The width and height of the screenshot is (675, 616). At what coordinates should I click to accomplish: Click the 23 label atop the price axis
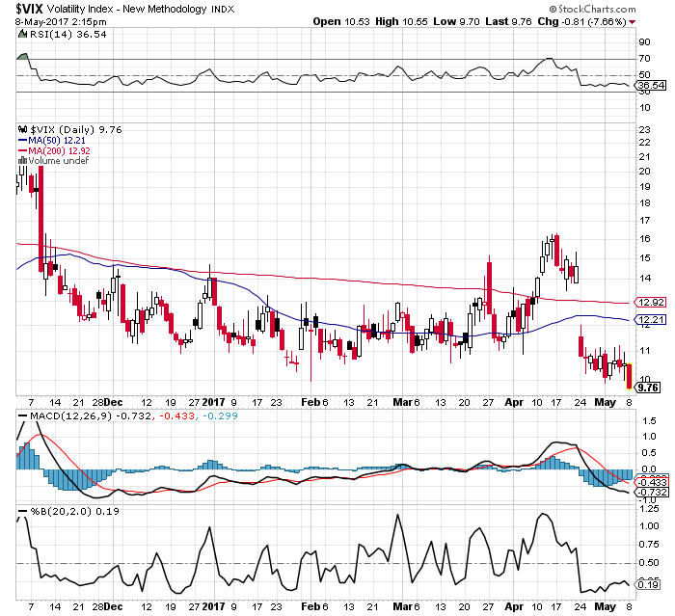[645, 130]
